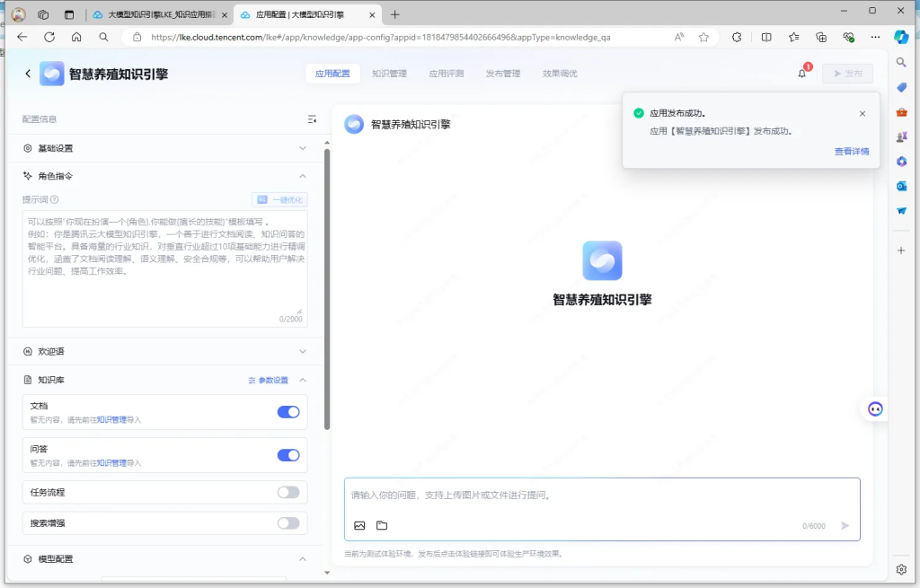Enable the 搜索增强 switch
Screen dimensions: 920x588
click(x=287, y=522)
